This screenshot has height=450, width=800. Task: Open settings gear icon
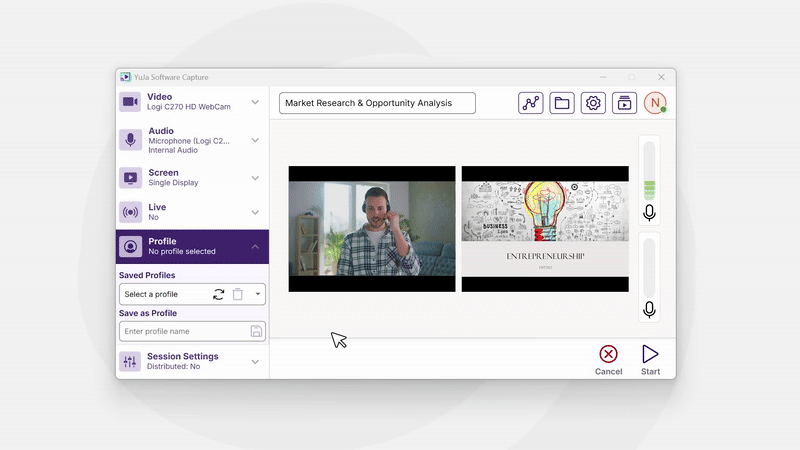click(x=593, y=103)
